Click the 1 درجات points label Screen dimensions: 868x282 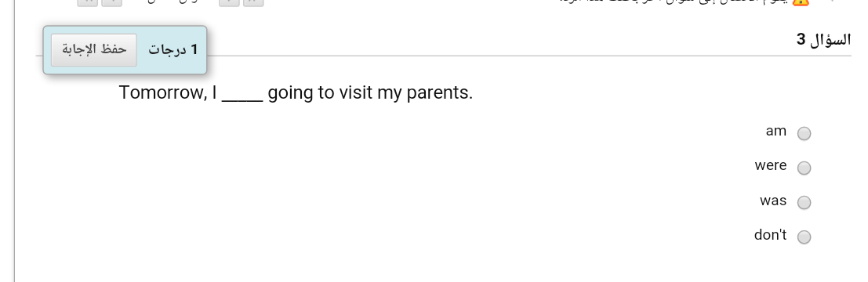click(x=173, y=50)
